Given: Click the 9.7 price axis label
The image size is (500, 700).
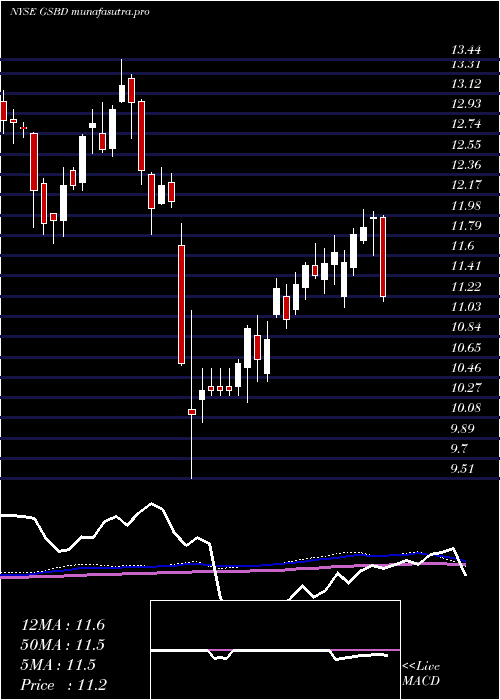Looking at the screenshot, I should coord(460,448).
